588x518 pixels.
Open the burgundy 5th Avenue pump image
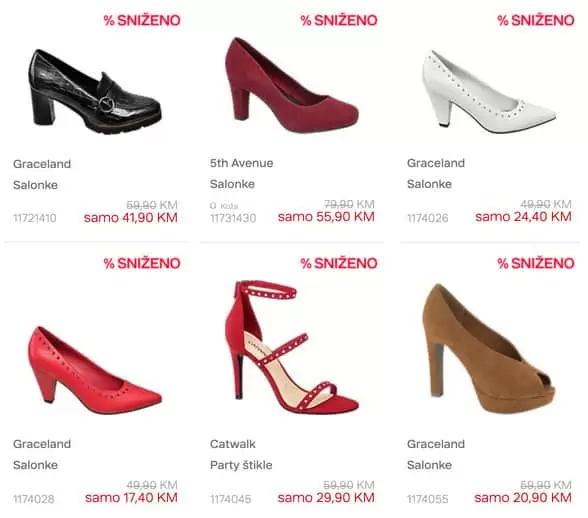pyautogui.click(x=292, y=85)
